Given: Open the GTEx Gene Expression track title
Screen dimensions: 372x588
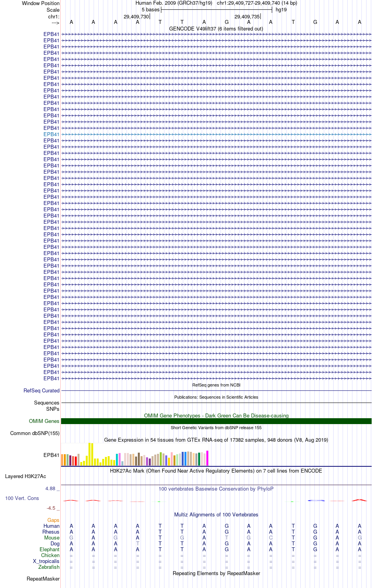Looking at the screenshot, I should click(216, 440).
